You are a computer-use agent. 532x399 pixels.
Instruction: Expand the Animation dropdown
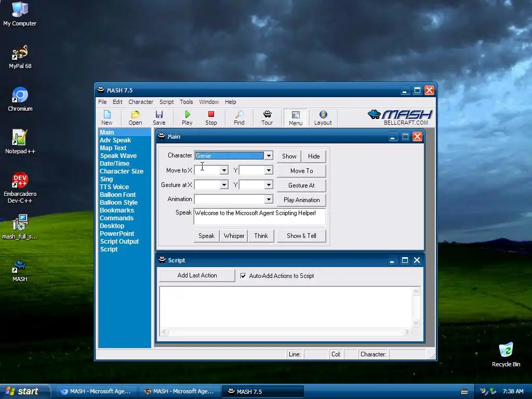click(x=269, y=199)
